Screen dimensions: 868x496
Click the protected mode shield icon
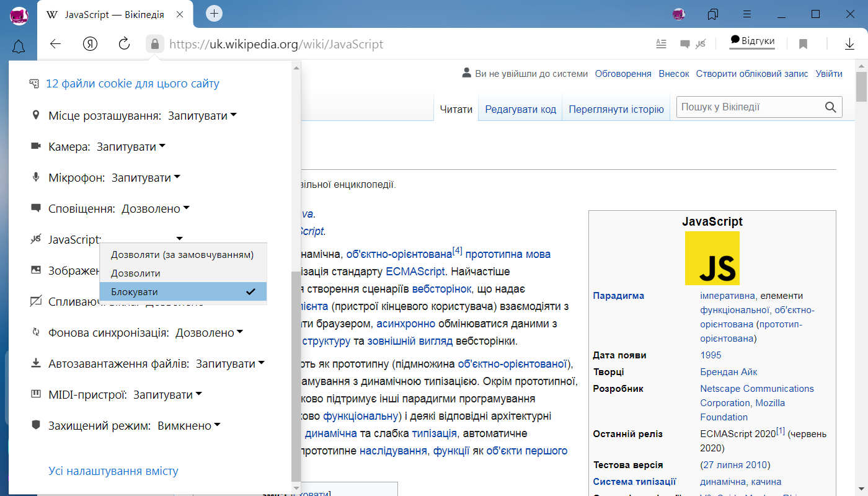tap(35, 425)
